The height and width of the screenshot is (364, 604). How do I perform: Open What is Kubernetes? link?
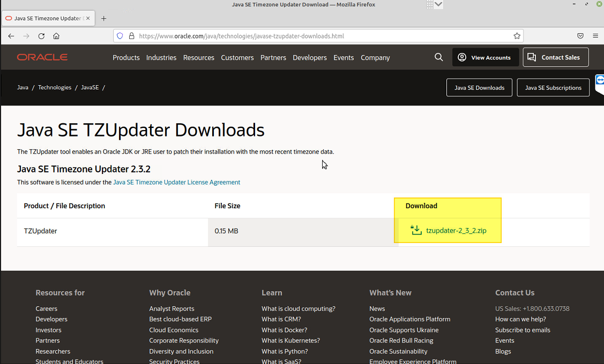tap(291, 340)
